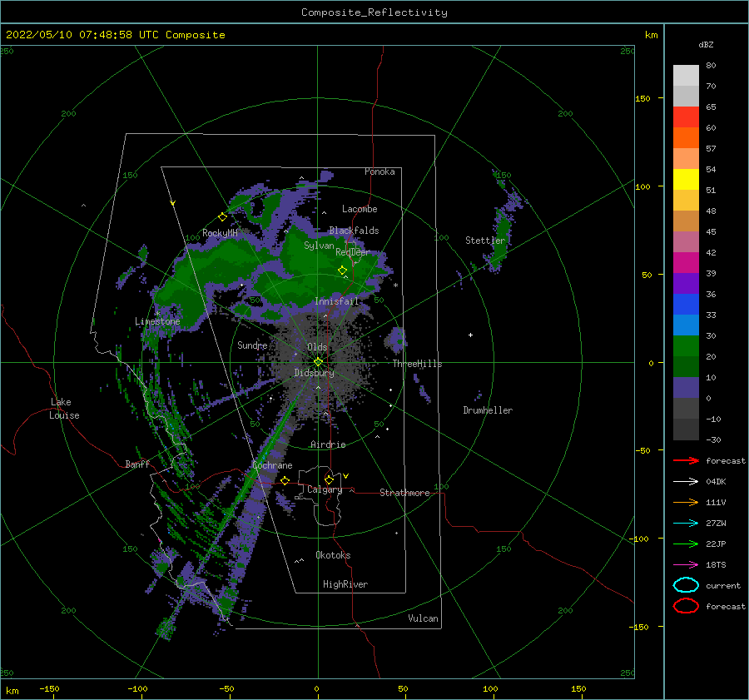
Task: Click the white 04DK arrow icon
Action: pyautogui.click(x=686, y=482)
